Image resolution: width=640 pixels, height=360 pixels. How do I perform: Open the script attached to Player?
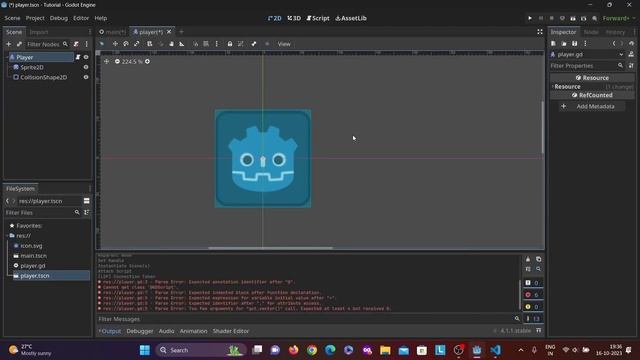pyautogui.click(x=78, y=57)
